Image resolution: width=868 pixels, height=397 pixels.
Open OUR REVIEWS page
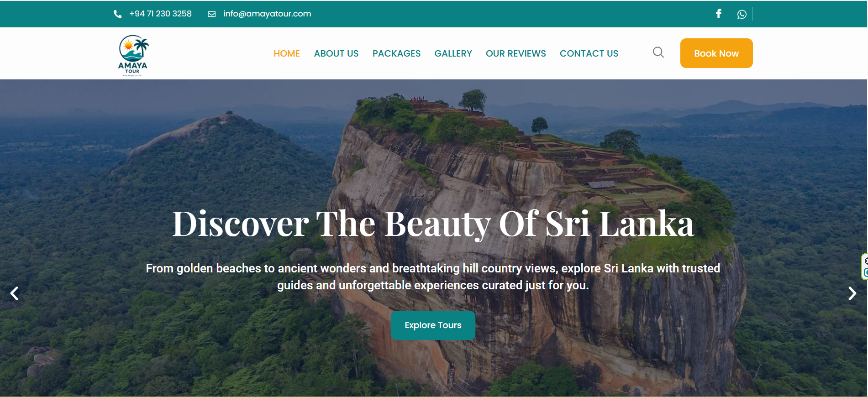coord(516,53)
